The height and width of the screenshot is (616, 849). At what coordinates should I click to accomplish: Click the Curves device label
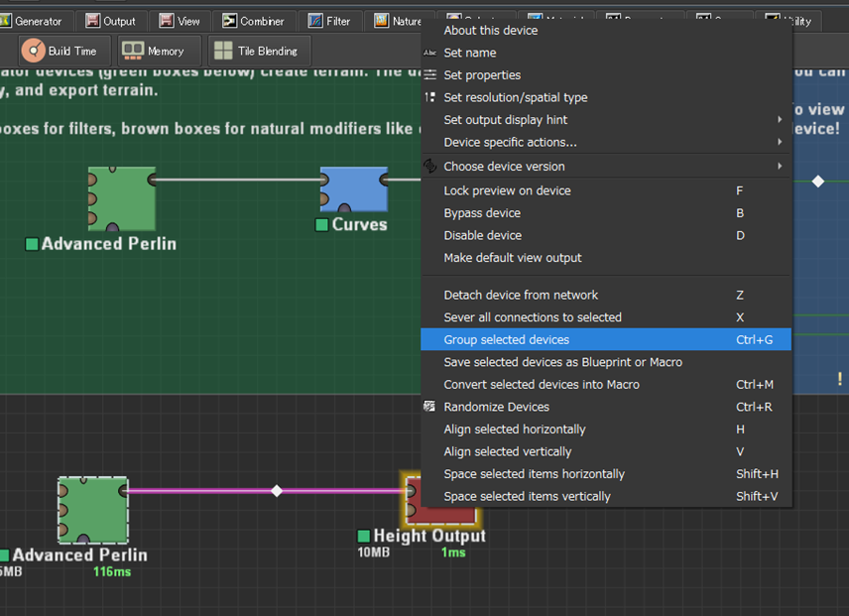click(359, 224)
